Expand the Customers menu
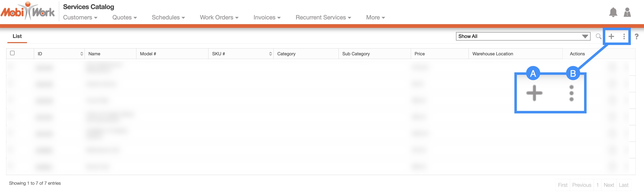Screen dimensions: 644x194 80,18
